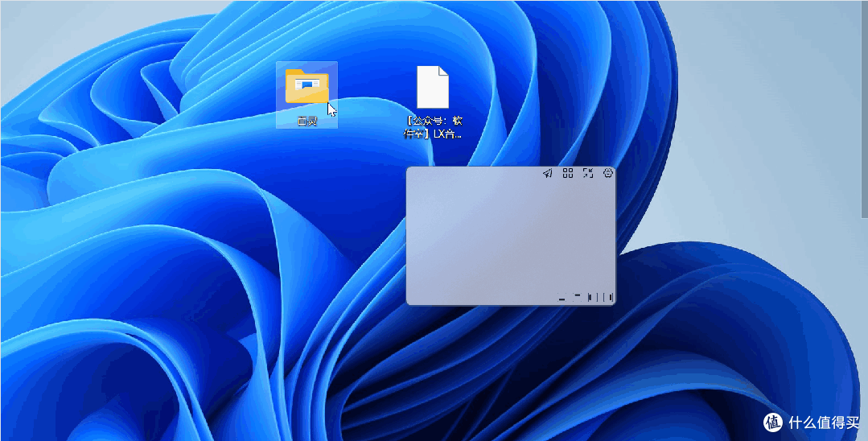The height and width of the screenshot is (441, 868).
Task: Click the right-aligned bar icon in the widget
Action: 608,298
